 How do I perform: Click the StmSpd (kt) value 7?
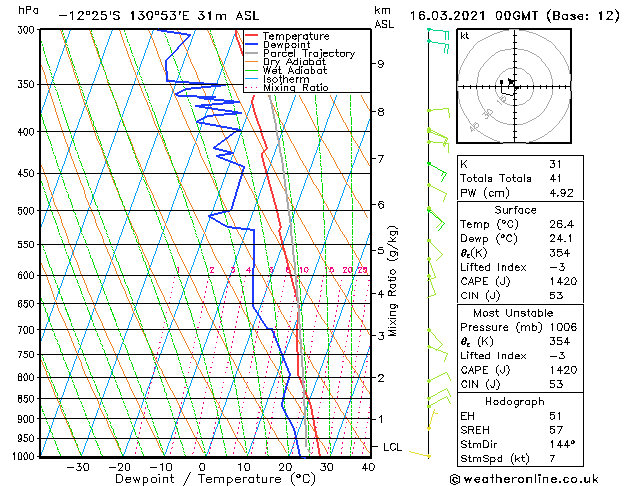tap(553, 458)
